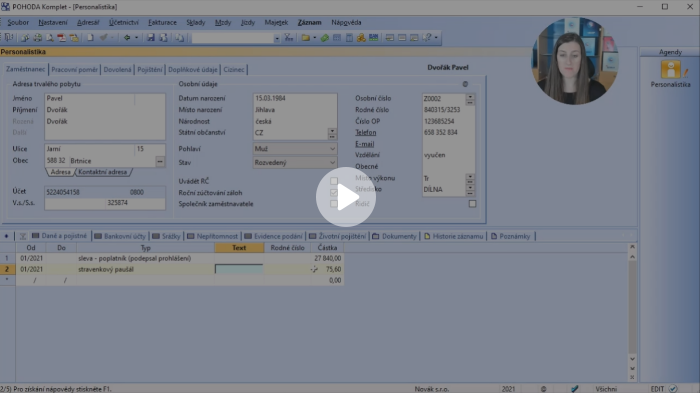The height and width of the screenshot is (393, 700).
Task: Play the video with the center play button
Action: click(346, 197)
